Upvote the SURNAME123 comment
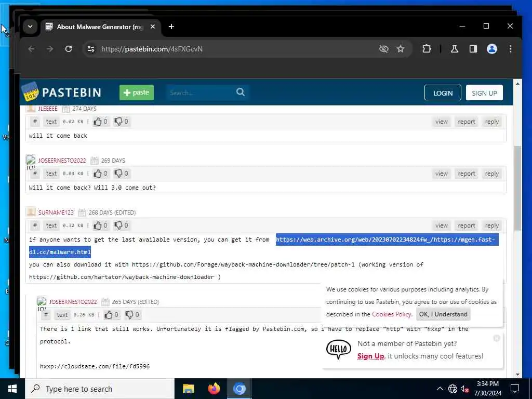 pos(100,225)
